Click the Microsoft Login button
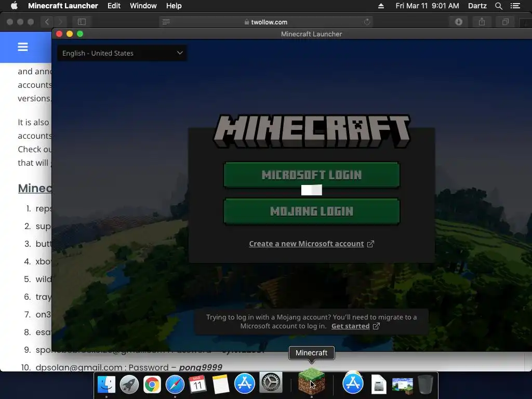This screenshot has height=399, width=532. tap(312, 175)
